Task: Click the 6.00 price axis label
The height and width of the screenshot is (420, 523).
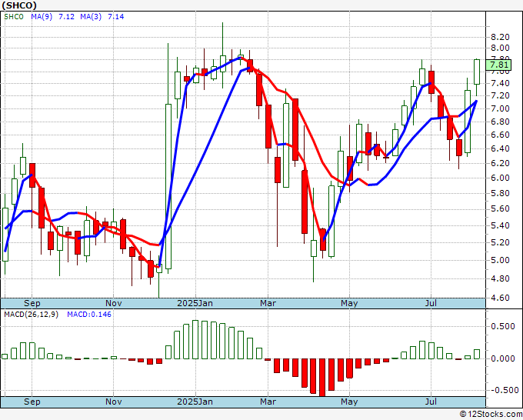Action: click(x=500, y=178)
